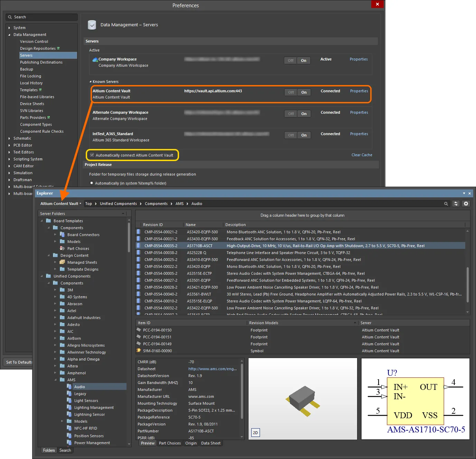
Task: Open Properties for IntTest_A365_Standard
Action: tap(359, 134)
